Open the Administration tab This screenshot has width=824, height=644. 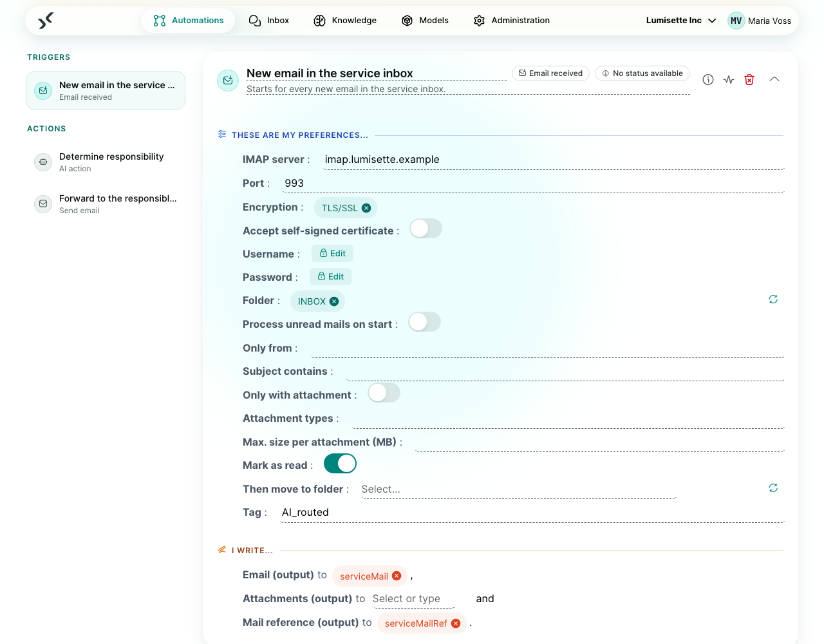[x=512, y=21]
